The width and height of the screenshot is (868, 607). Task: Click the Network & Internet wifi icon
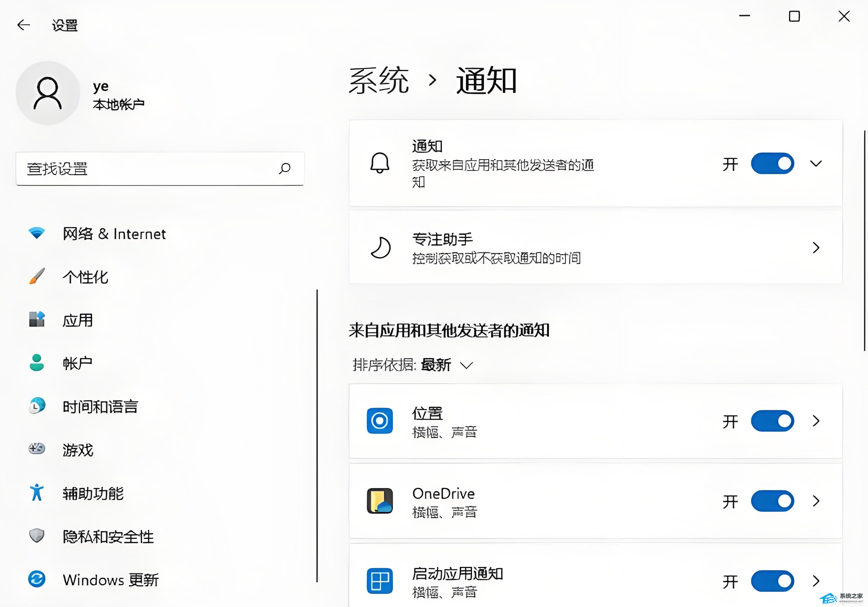37,233
